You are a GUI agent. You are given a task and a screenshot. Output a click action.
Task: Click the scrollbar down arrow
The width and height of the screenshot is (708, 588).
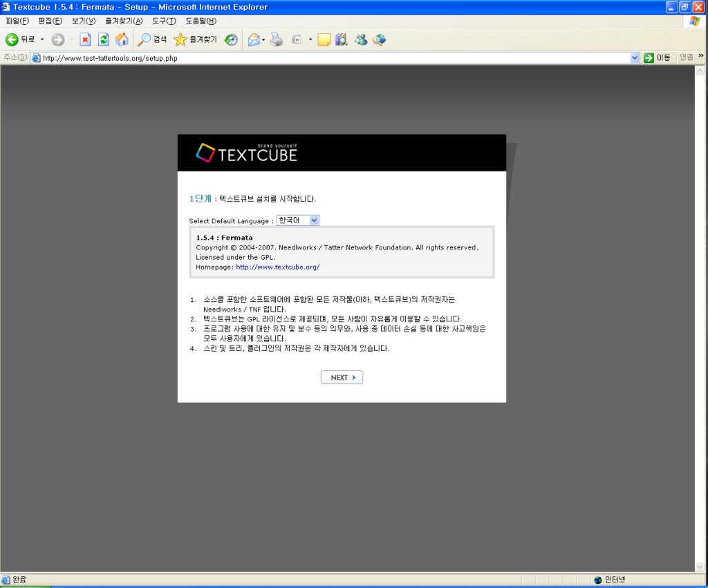click(700, 567)
